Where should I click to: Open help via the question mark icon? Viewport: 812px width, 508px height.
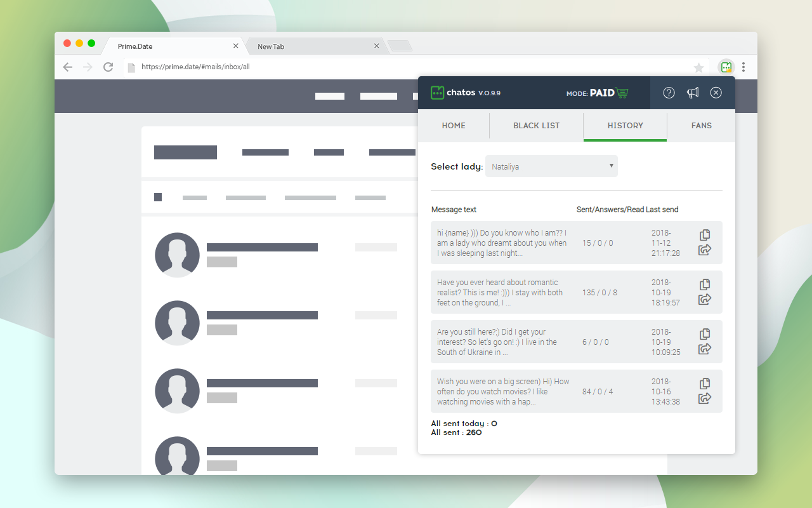pos(669,93)
